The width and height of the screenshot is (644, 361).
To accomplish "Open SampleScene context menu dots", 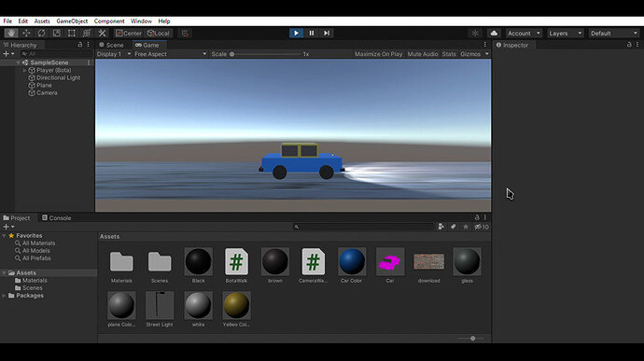I will pyautogui.click(x=89, y=62).
